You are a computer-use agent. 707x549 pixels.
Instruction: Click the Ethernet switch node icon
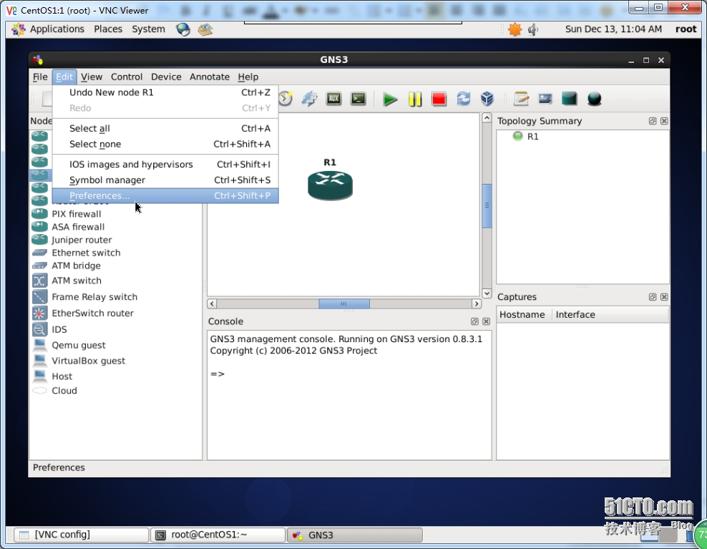point(40,252)
